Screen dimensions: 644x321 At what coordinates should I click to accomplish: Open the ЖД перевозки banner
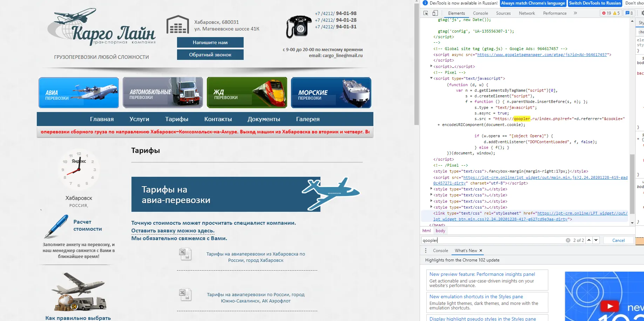pos(247,92)
